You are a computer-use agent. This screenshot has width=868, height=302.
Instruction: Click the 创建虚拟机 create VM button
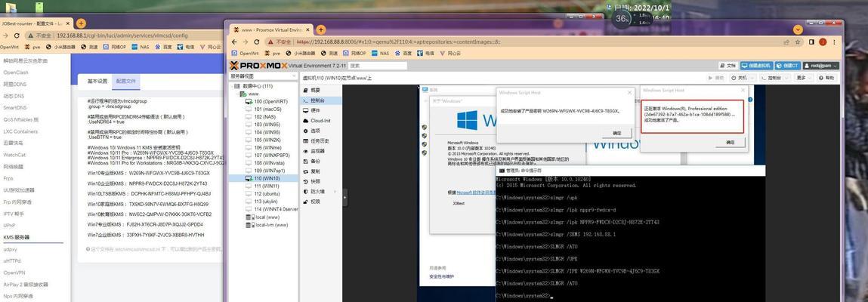pos(757,65)
